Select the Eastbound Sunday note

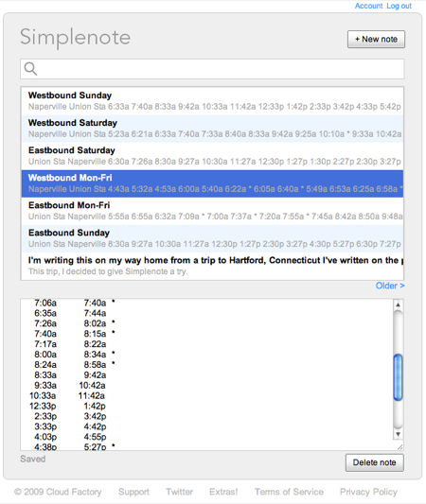pyautogui.click(x=212, y=238)
